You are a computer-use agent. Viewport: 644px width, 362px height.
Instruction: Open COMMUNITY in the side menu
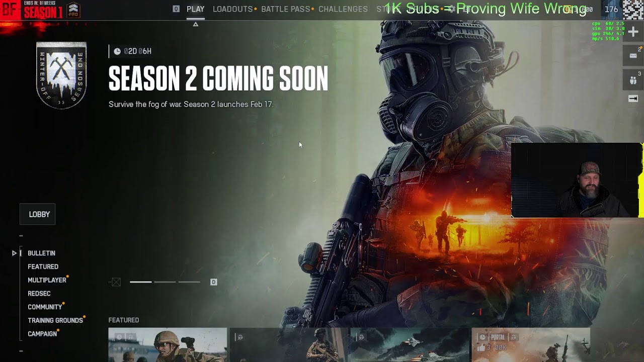point(45,307)
